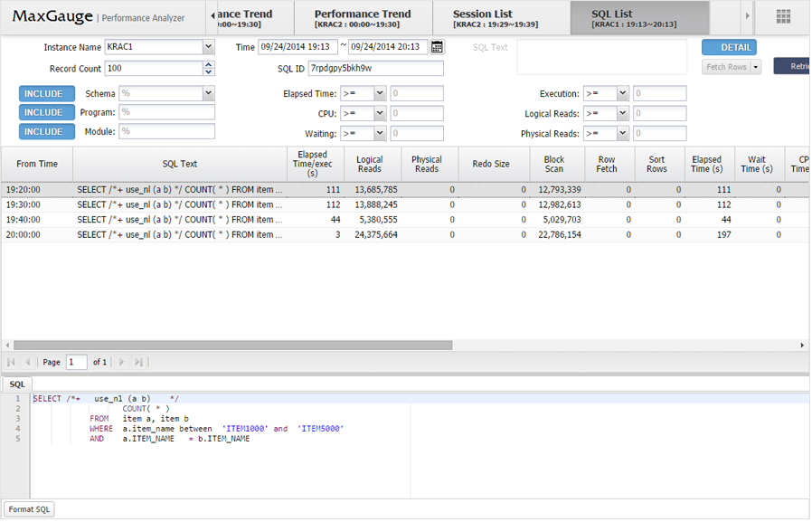
Task: Open the CPU operator dropdown
Action: tap(380, 113)
